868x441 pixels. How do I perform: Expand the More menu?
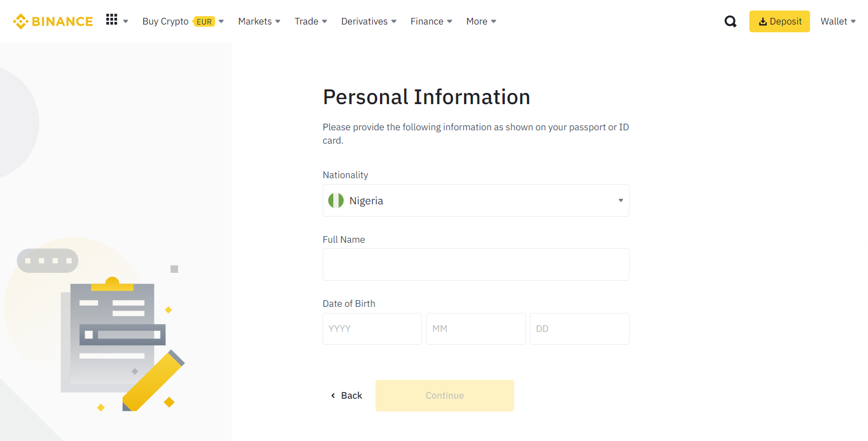[x=481, y=21]
